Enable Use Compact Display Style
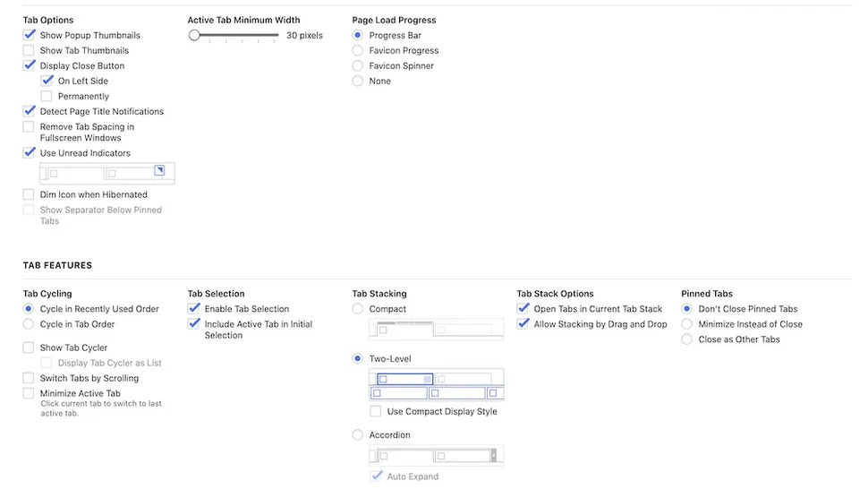This screenshot has height=489, width=868. pos(376,411)
